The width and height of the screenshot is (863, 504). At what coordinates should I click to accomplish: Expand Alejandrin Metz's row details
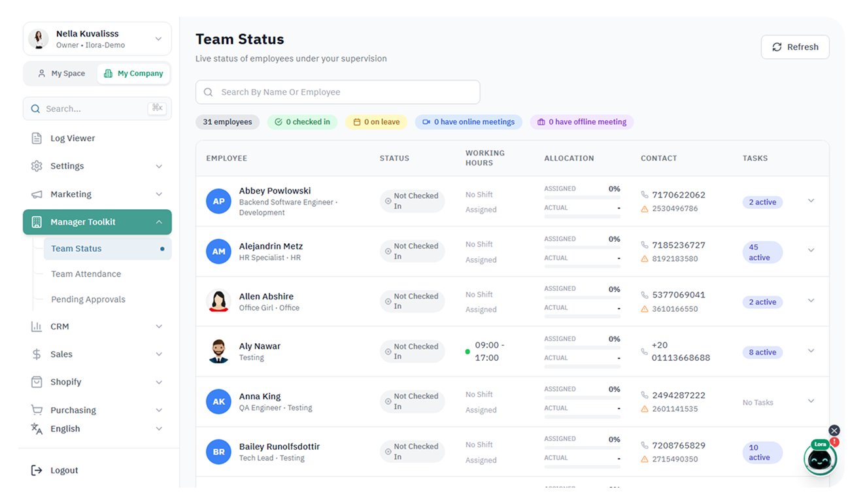pyautogui.click(x=811, y=250)
